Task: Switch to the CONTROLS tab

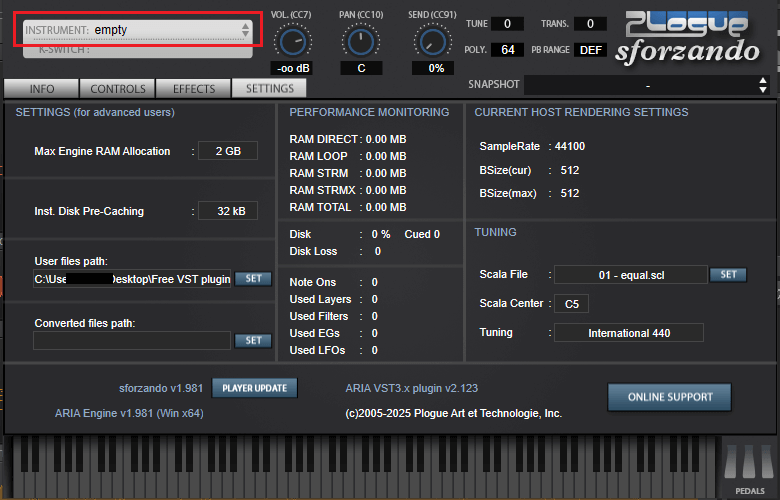Action: click(x=118, y=89)
